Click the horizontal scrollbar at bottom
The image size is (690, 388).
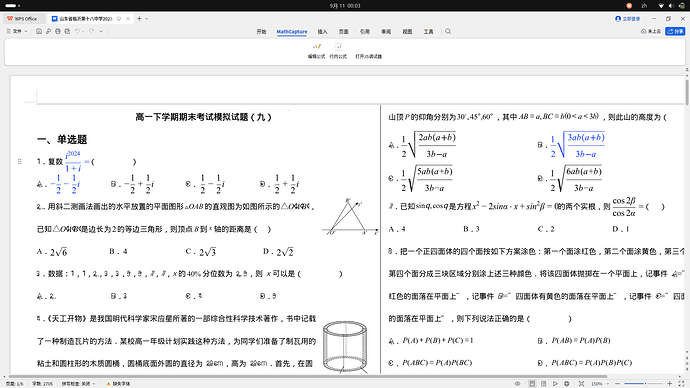tap(307, 377)
